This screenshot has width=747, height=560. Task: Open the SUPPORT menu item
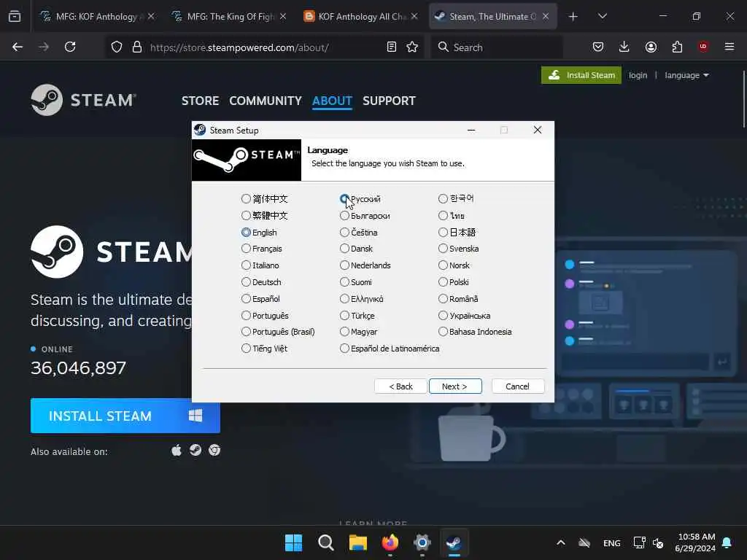tap(389, 101)
